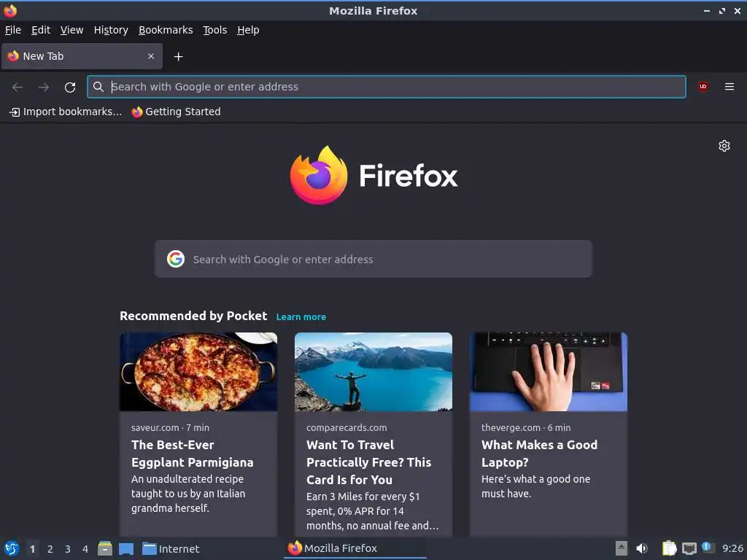The width and height of the screenshot is (747, 560).
Task: Open Getting Started bookmark
Action: click(177, 112)
